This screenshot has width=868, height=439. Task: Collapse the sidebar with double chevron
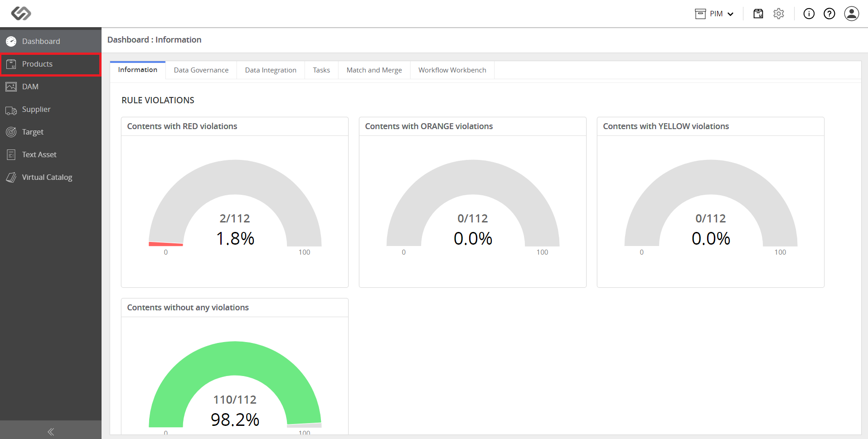coord(51,432)
